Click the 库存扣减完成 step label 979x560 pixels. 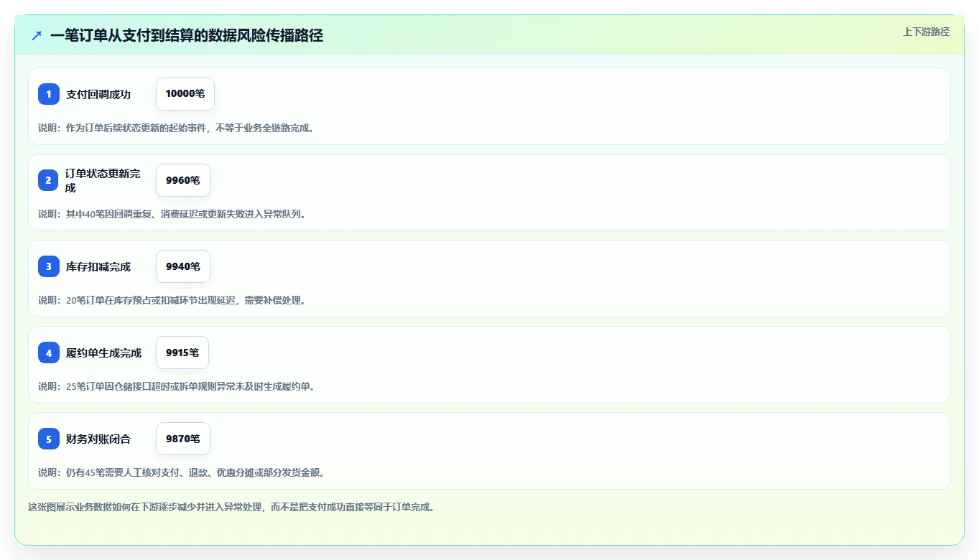tap(98, 266)
